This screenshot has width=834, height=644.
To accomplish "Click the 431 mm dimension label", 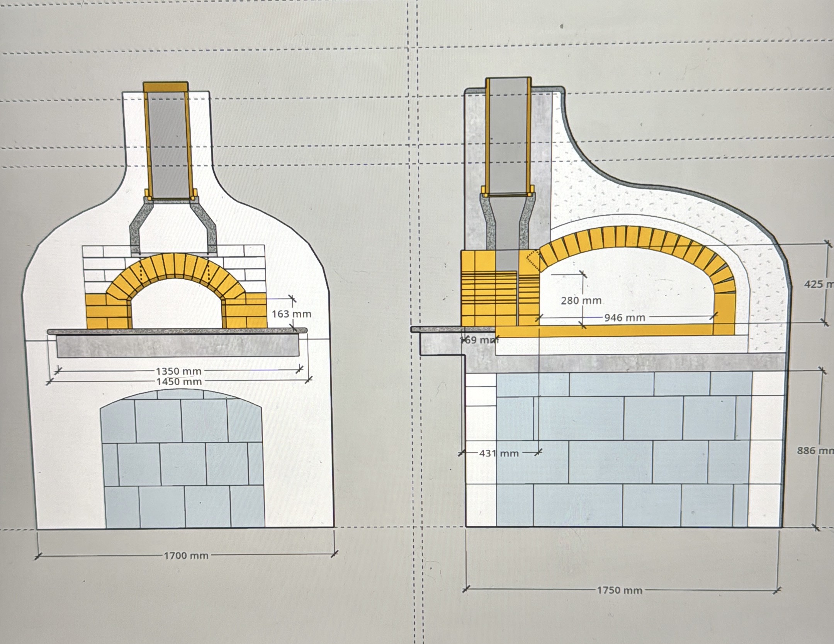I will pos(499,453).
